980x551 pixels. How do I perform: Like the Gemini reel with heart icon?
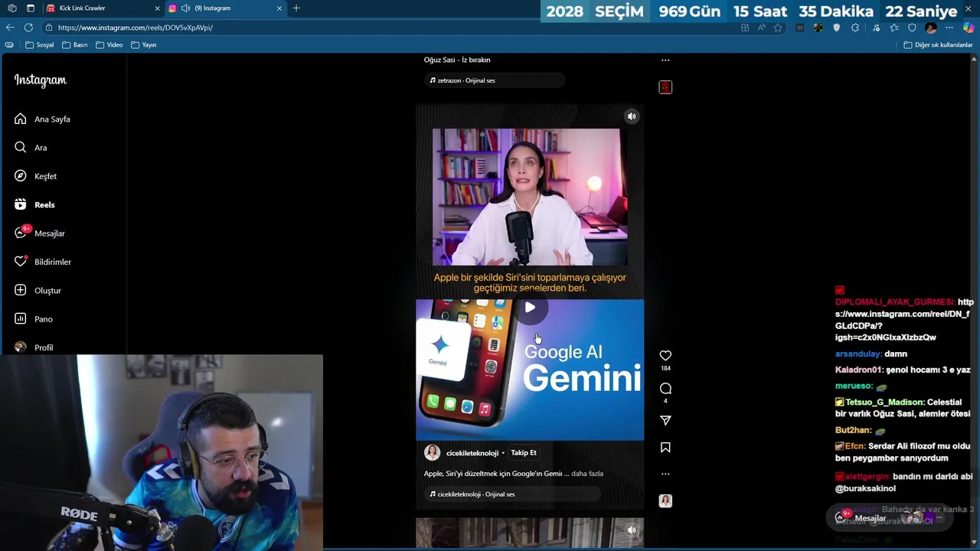(665, 356)
